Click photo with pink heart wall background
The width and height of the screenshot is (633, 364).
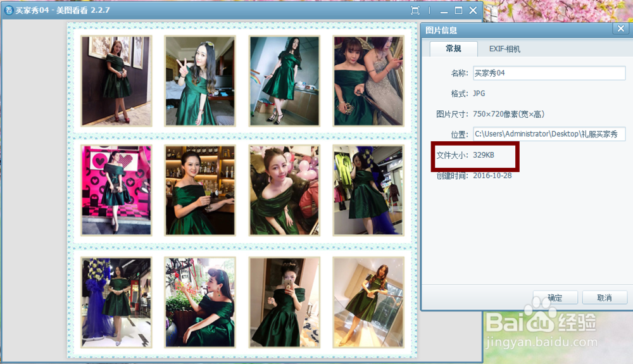(x=116, y=190)
